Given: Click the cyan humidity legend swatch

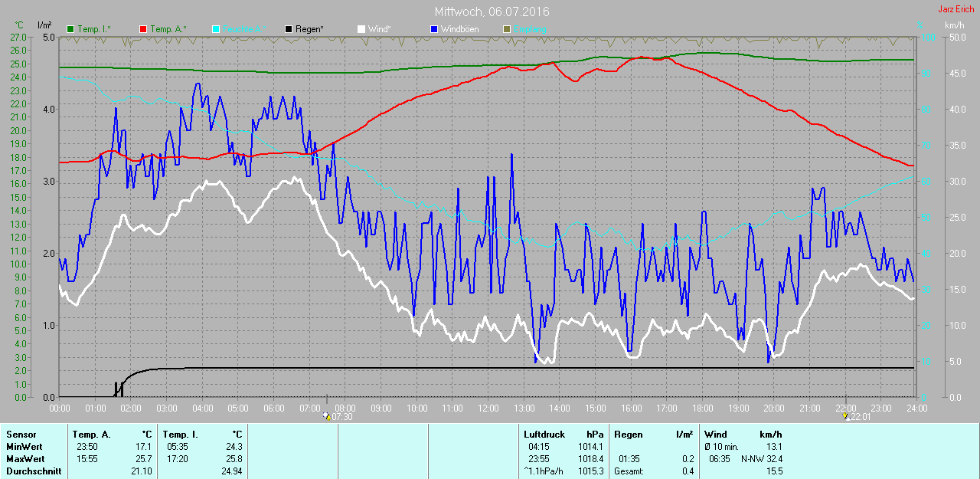Looking at the screenshot, I should click(216, 29).
